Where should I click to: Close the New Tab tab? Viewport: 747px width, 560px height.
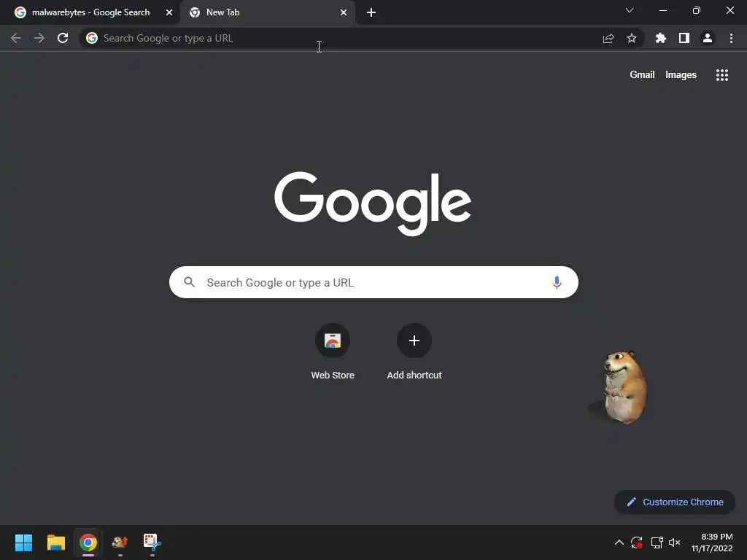point(344,12)
